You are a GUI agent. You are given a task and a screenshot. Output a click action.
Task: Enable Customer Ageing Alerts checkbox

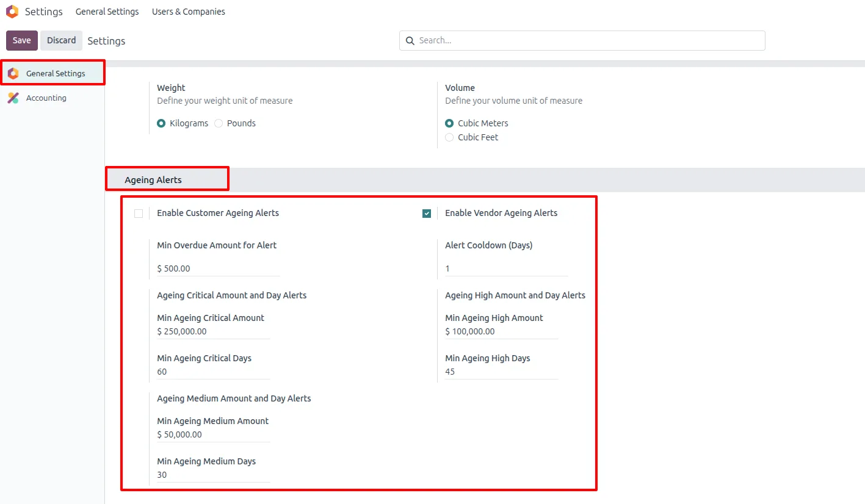coord(139,214)
